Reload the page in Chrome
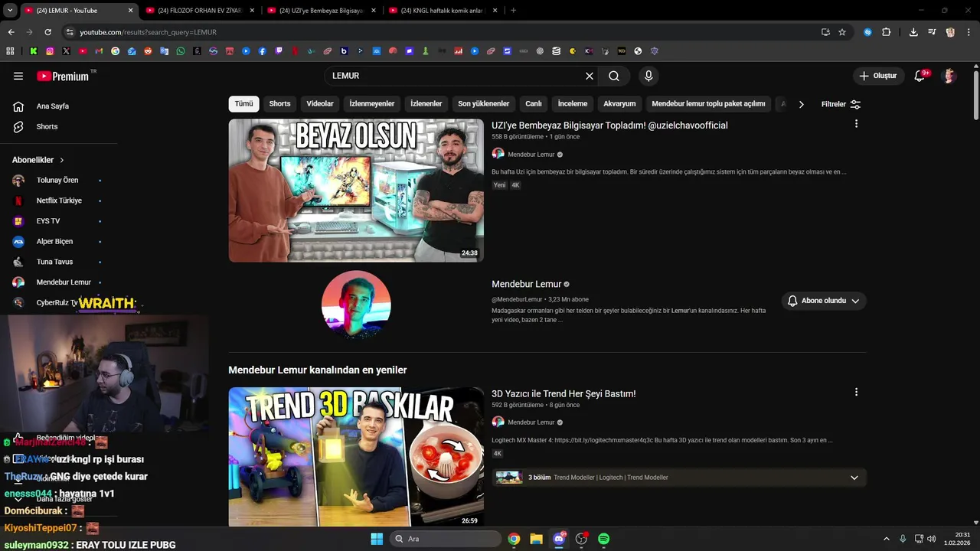980x551 pixels. pyautogui.click(x=47, y=32)
